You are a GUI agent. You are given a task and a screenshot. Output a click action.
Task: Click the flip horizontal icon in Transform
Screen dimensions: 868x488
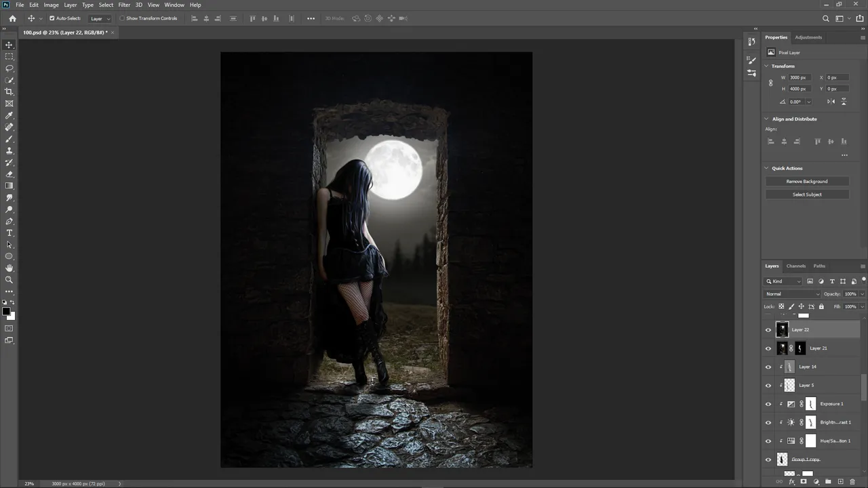coord(831,102)
